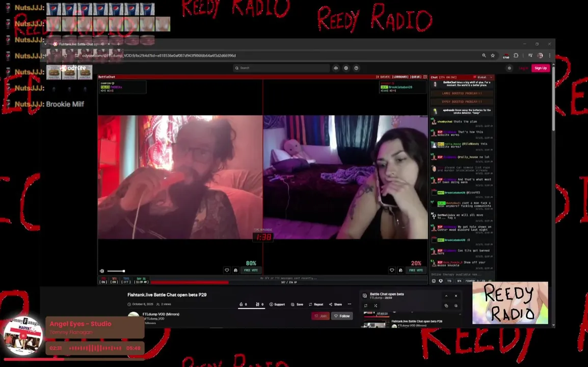This screenshot has height=367, width=588.
Task: Click the Repost button
Action: pos(316,304)
